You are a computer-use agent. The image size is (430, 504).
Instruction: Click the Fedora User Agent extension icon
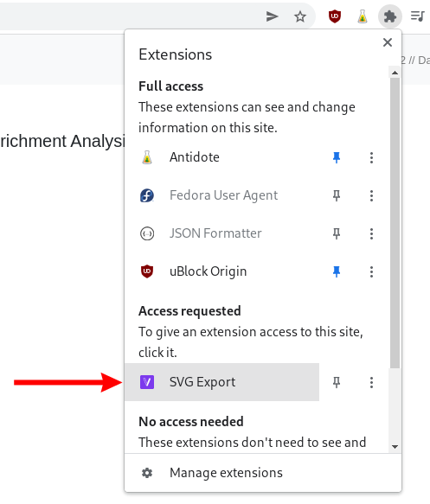tap(147, 195)
